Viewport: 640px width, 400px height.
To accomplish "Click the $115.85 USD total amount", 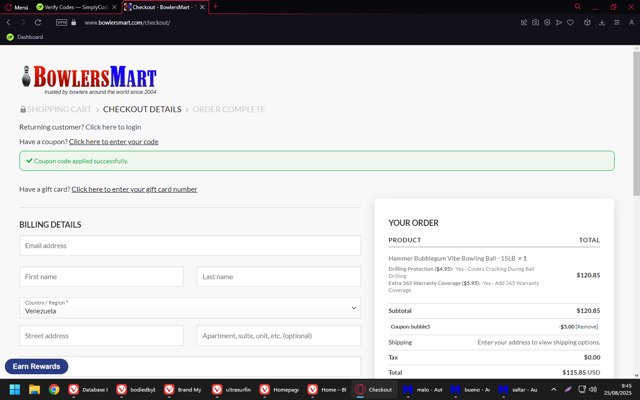I will (x=581, y=372).
